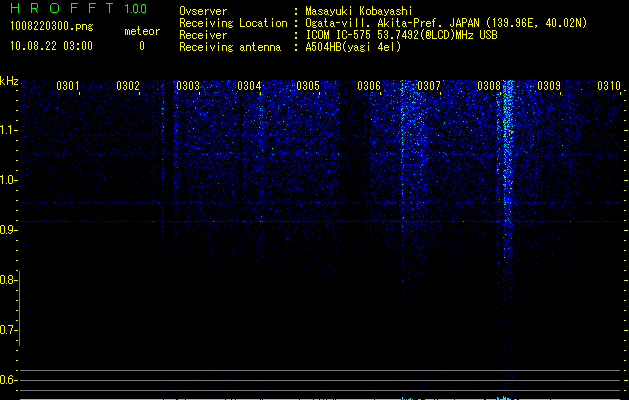Click the 0304 time marker
Viewport: 629px width, 400px height.
coord(249,86)
